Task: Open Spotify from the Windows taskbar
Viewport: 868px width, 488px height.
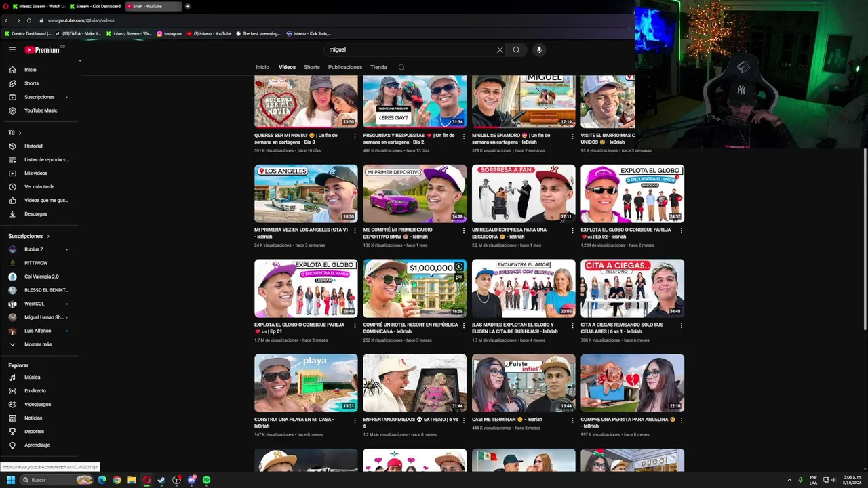Action: [206, 480]
